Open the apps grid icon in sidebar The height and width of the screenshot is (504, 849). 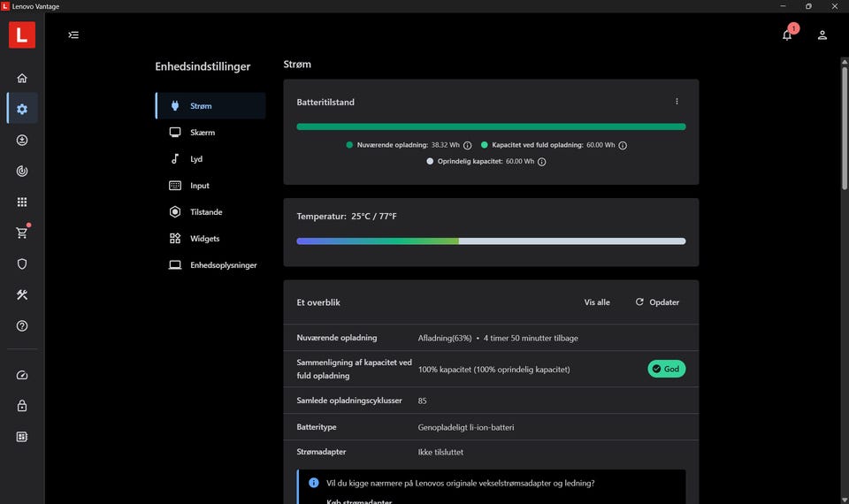[x=22, y=202]
